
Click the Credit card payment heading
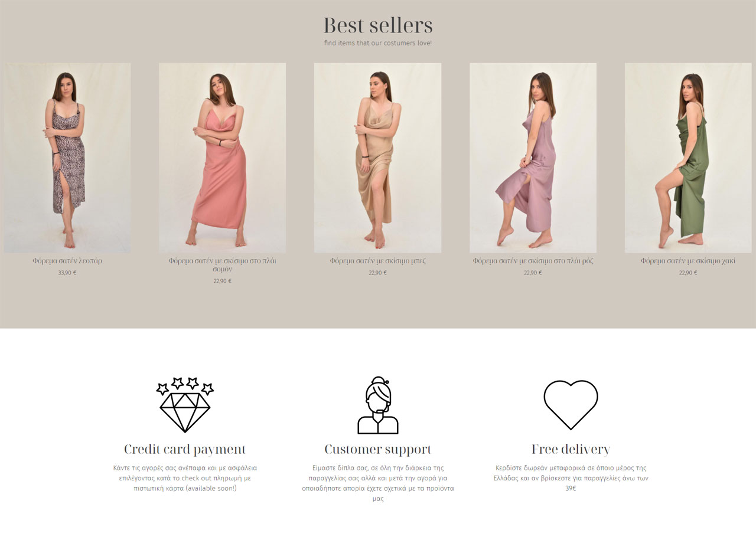(185, 449)
